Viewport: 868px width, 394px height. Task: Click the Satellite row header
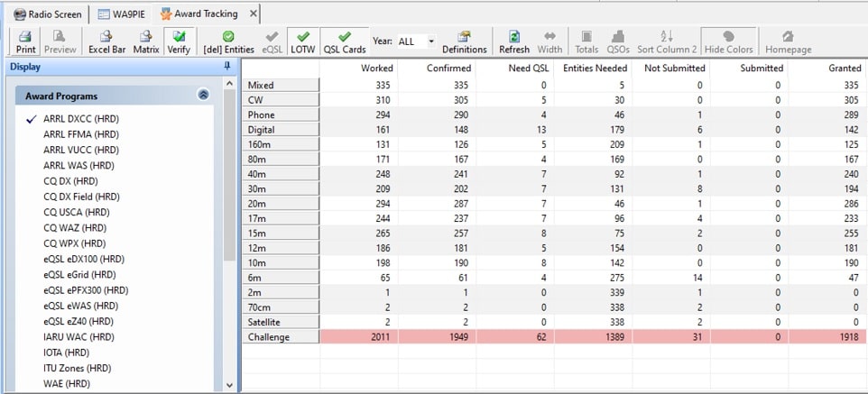click(x=281, y=322)
